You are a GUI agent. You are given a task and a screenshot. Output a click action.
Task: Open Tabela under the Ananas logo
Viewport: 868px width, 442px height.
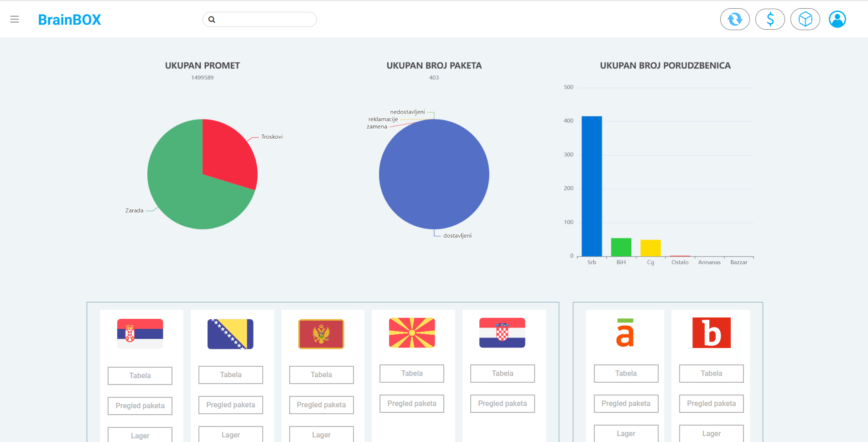tap(626, 374)
